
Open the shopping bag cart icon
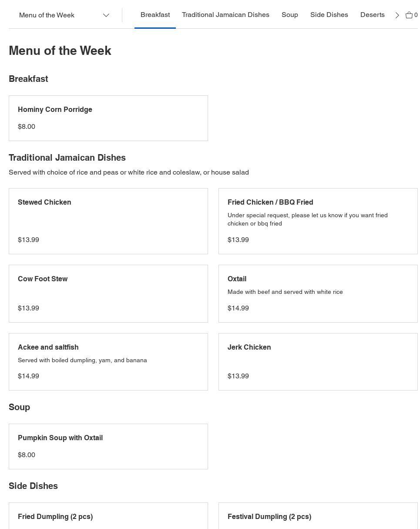[x=409, y=15]
